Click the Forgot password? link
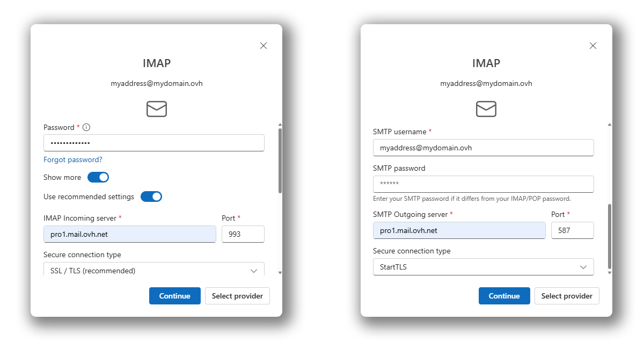Image resolution: width=644 pixels, height=349 pixels. (x=73, y=159)
